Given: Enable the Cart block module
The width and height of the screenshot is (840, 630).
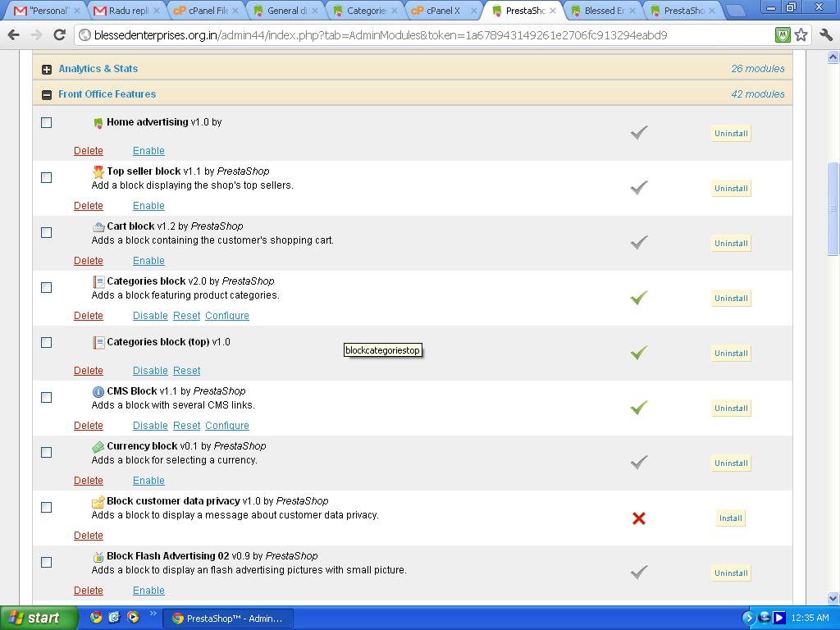Looking at the screenshot, I should (x=148, y=261).
